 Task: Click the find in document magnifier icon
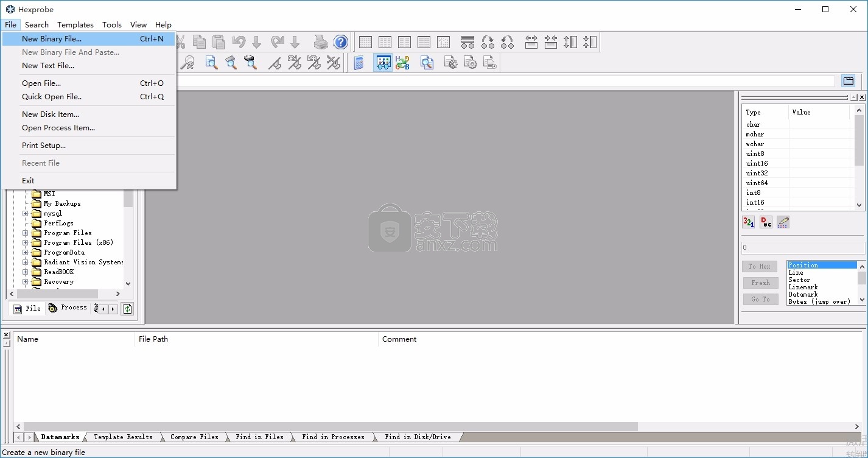[x=211, y=62]
